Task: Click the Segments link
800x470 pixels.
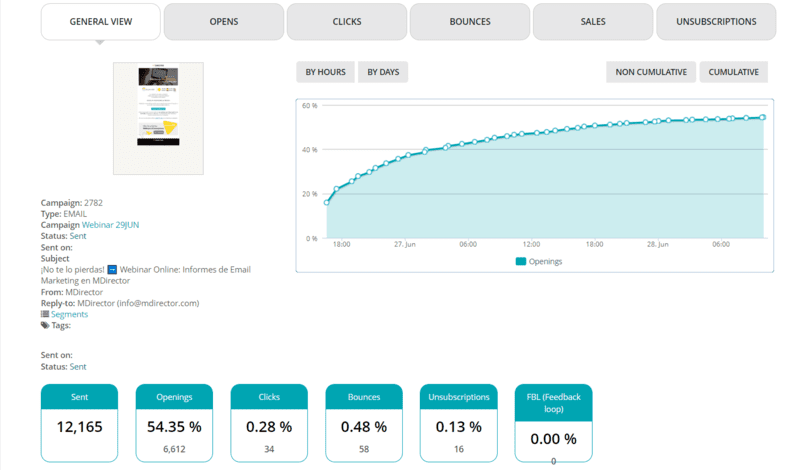Action: [69, 314]
